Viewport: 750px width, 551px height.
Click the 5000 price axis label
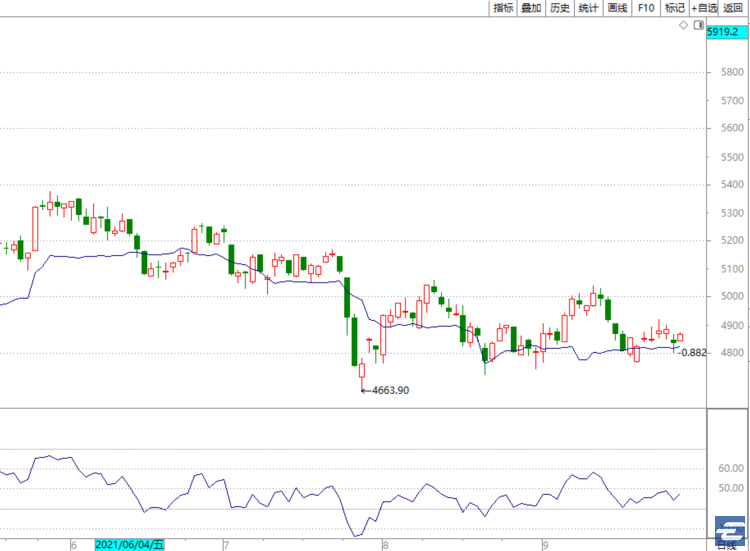click(732, 297)
